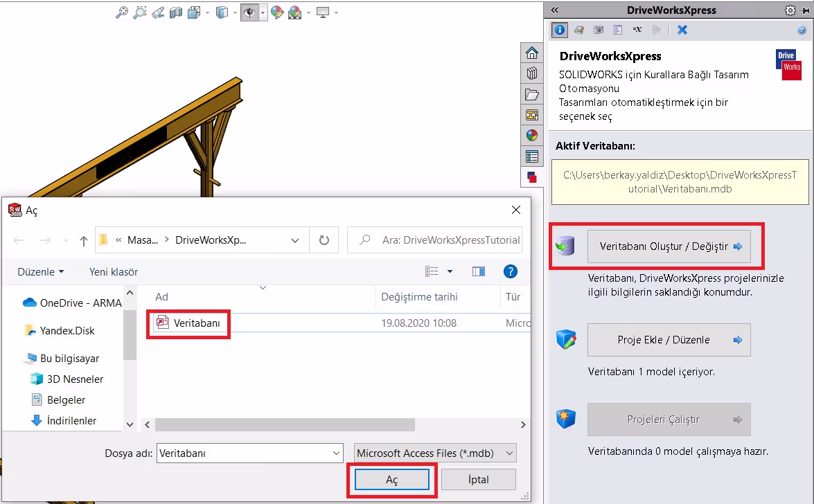814x504 pixels.
Task: Expand the View Settings dropdown arrow
Action: [x=337, y=12]
